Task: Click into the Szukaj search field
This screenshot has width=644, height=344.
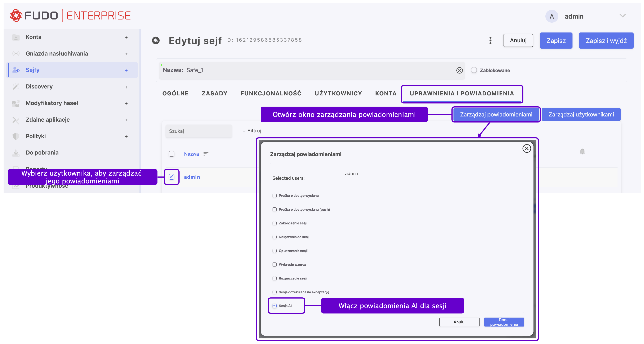Action: tap(199, 131)
